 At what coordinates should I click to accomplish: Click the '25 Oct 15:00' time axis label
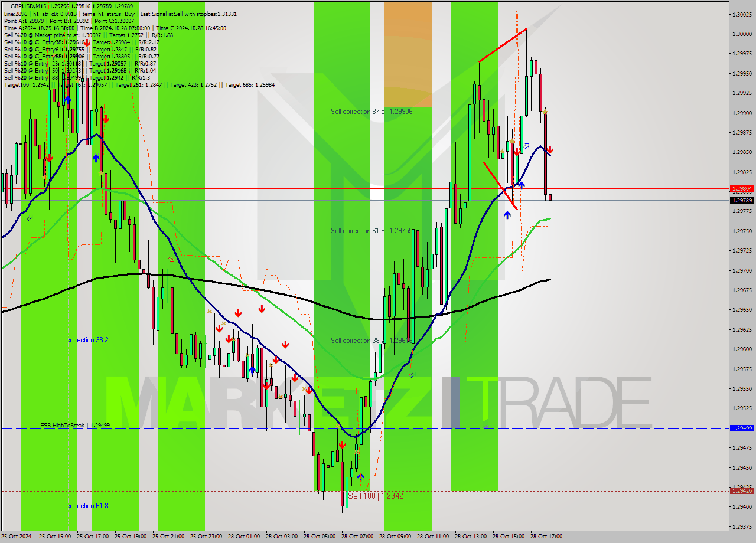[x=55, y=537]
